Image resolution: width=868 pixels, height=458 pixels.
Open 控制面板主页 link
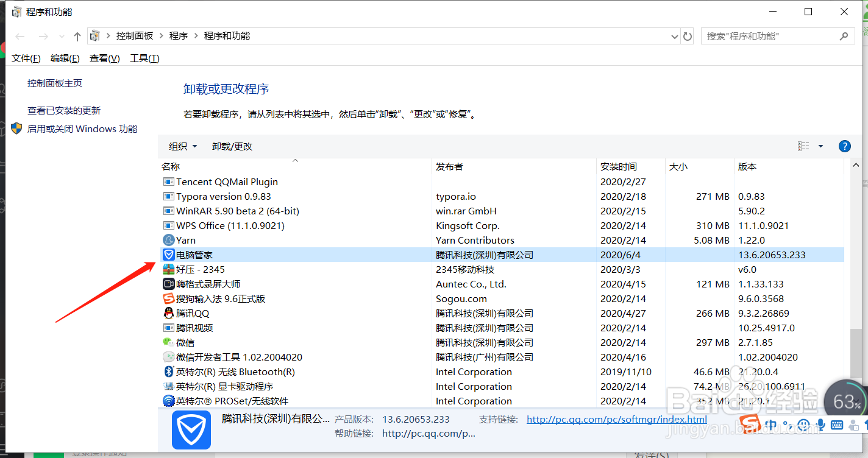[55, 83]
